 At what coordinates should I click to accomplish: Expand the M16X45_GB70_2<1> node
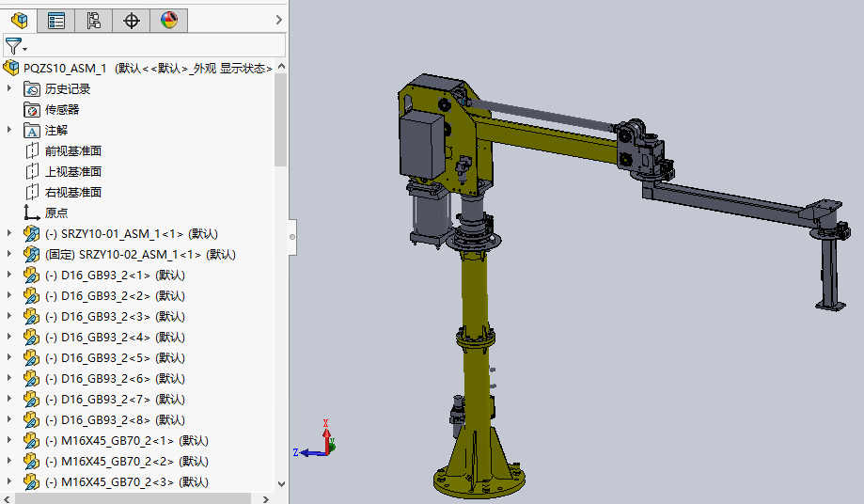(x=8, y=439)
